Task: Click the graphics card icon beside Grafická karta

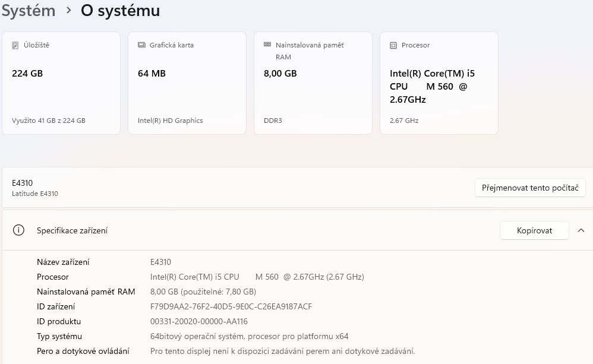Action: coord(141,45)
